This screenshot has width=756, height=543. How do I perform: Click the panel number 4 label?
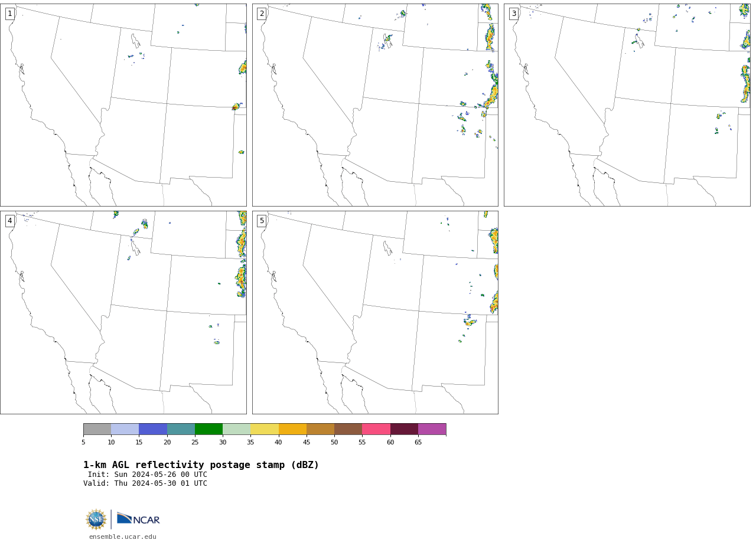[x=9, y=221]
